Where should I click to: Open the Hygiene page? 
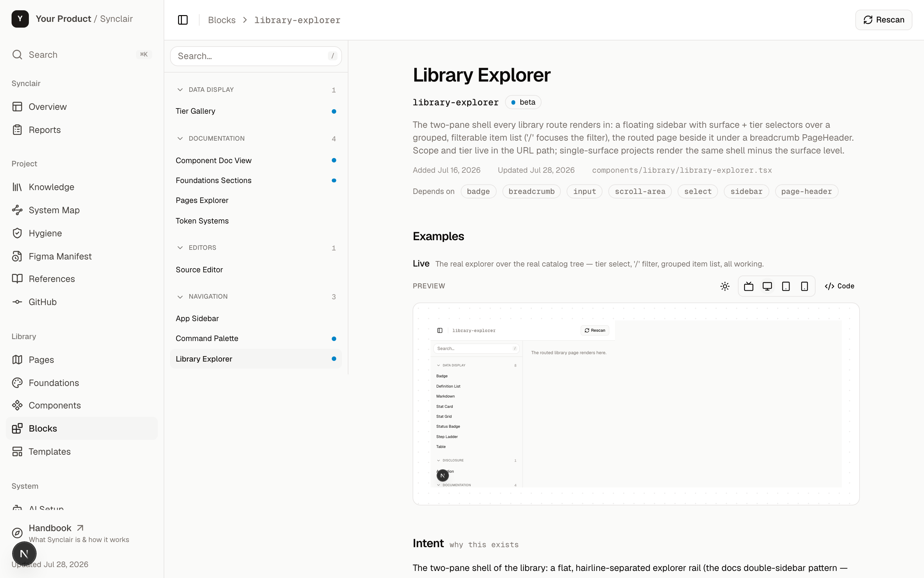coord(82,233)
